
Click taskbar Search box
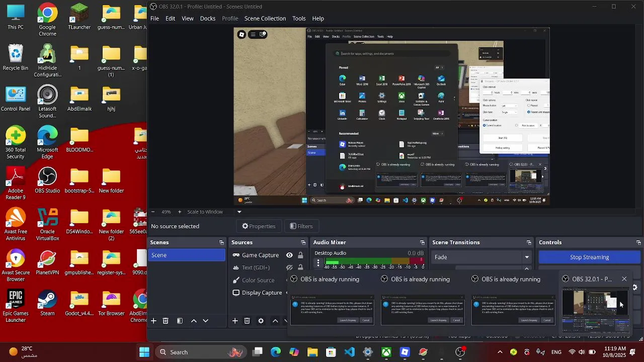(x=199, y=352)
